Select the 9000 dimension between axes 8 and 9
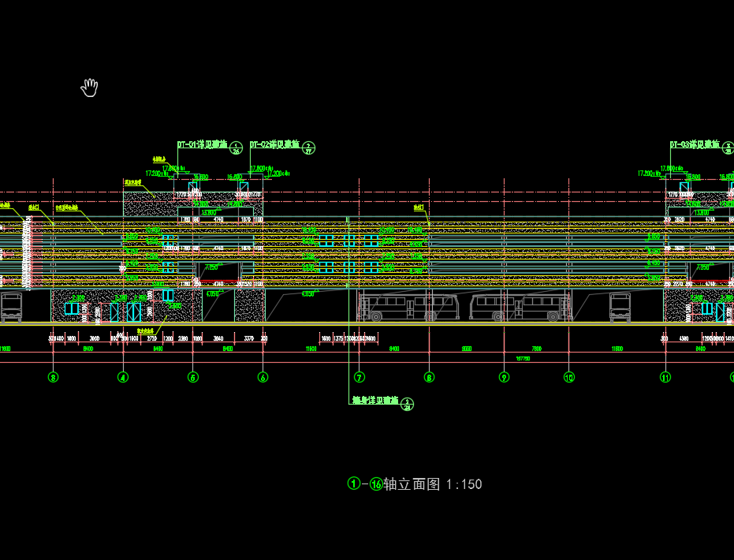The image size is (734, 560). [x=467, y=349]
